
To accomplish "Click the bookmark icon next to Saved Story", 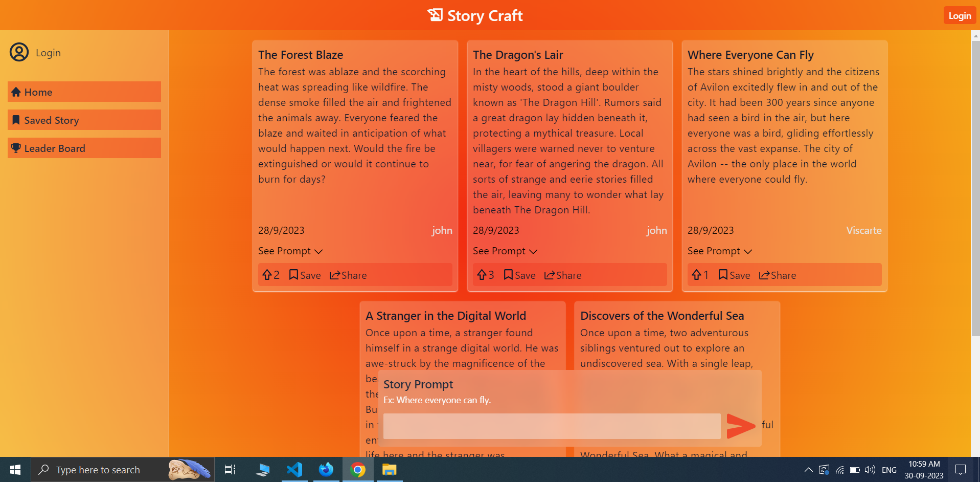I will click(x=16, y=120).
